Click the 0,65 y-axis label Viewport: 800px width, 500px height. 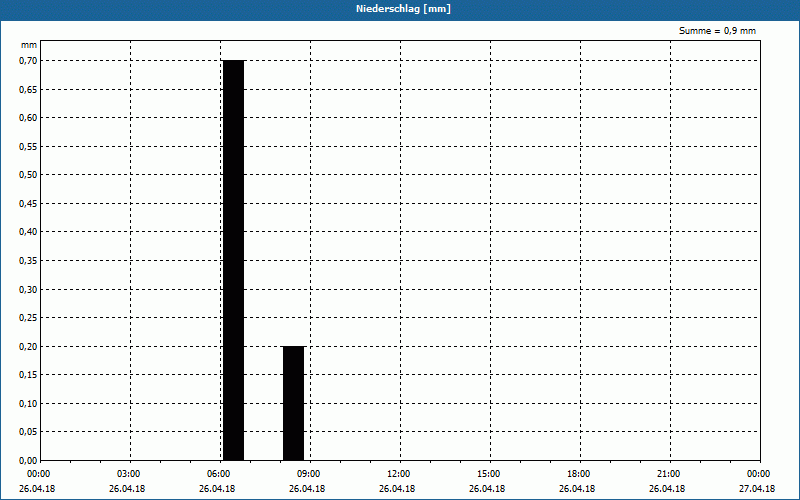pos(28,89)
